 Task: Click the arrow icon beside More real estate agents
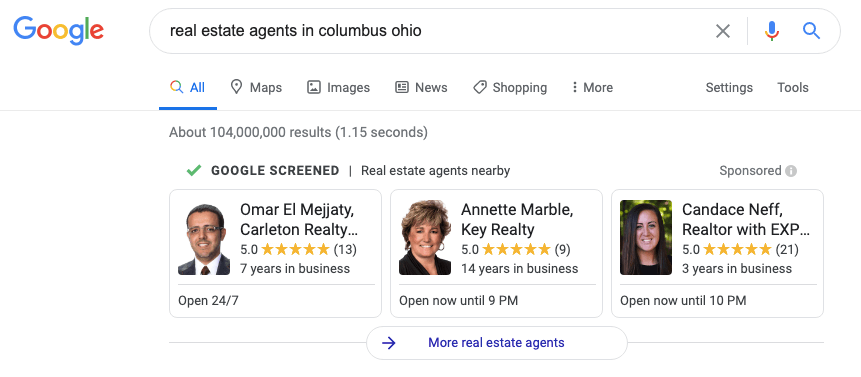(389, 343)
